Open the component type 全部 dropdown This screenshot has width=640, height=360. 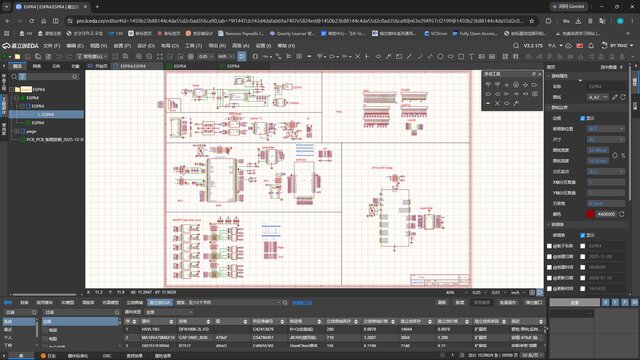click(169, 312)
